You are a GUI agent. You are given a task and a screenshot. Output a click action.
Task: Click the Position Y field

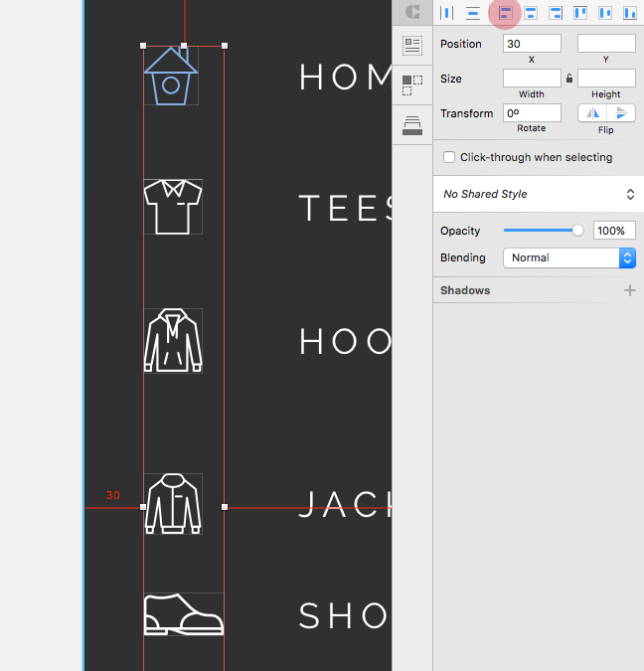point(606,44)
